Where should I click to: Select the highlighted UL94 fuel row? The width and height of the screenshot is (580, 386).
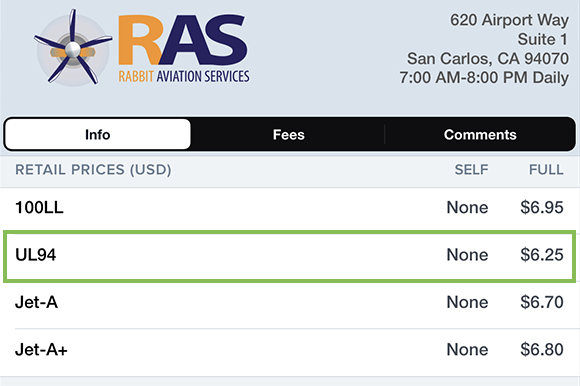click(x=290, y=256)
